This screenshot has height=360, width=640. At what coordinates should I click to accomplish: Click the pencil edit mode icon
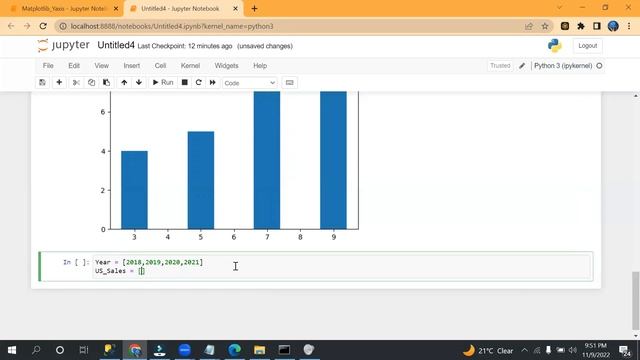click(x=522, y=66)
